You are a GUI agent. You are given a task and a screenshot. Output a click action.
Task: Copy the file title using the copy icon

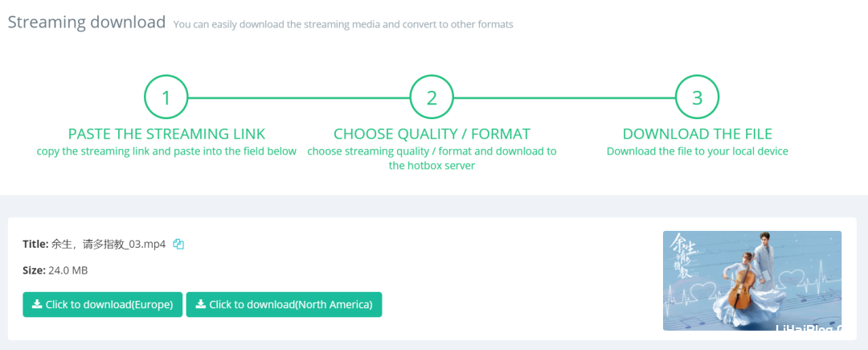coord(178,244)
